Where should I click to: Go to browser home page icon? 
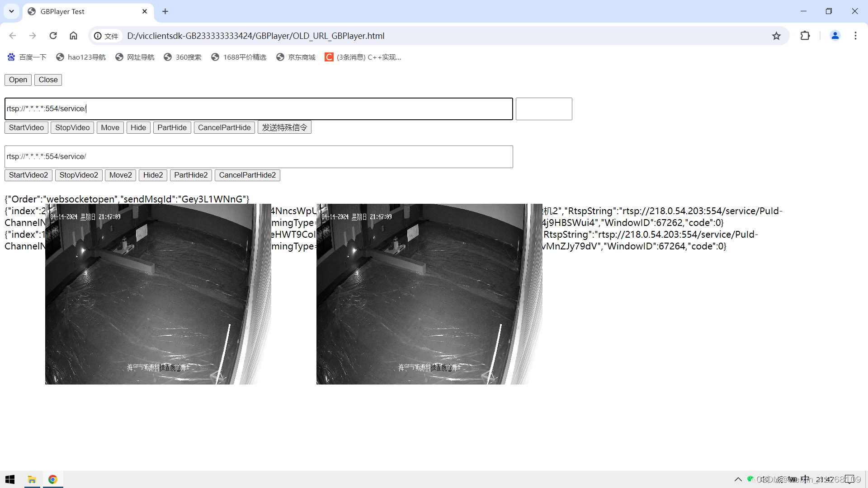click(73, 36)
